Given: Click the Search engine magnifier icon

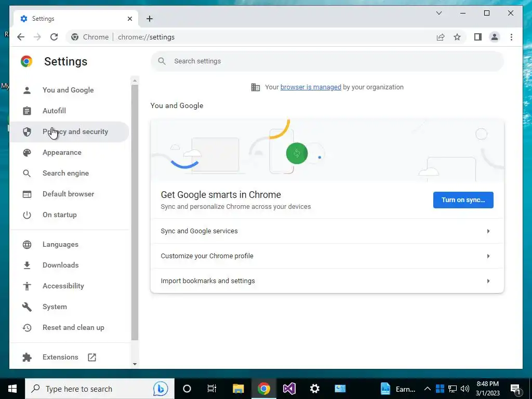Looking at the screenshot, I should tap(27, 174).
